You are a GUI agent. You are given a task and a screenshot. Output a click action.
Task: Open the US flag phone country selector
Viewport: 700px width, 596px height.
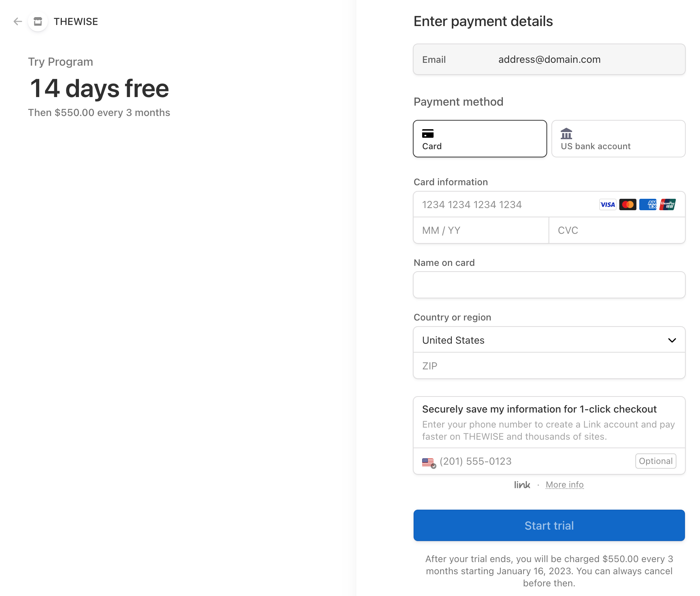[429, 461]
